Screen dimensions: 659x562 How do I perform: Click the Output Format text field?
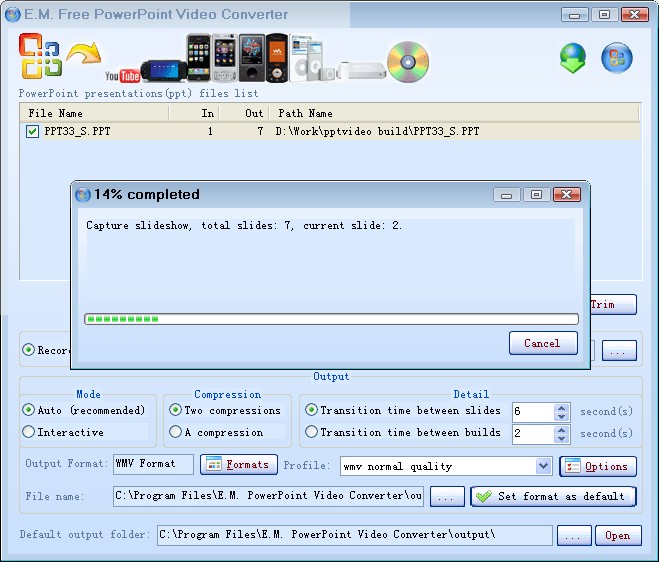pyautogui.click(x=153, y=464)
